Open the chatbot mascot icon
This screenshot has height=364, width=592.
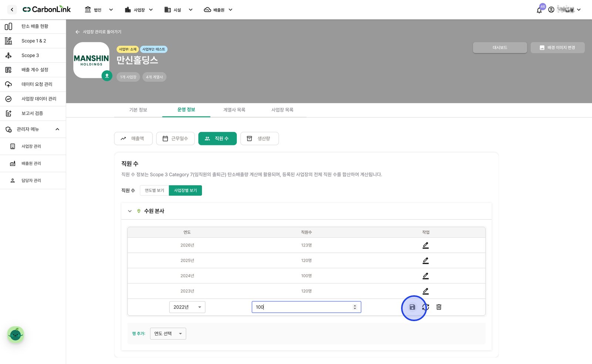pyautogui.click(x=16, y=335)
